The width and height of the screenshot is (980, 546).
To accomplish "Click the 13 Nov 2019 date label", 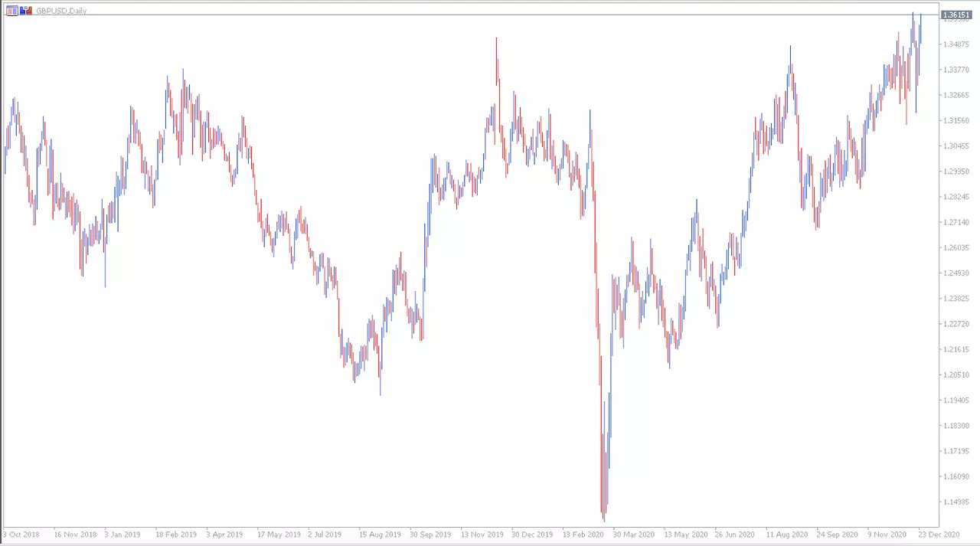I will 482,534.
